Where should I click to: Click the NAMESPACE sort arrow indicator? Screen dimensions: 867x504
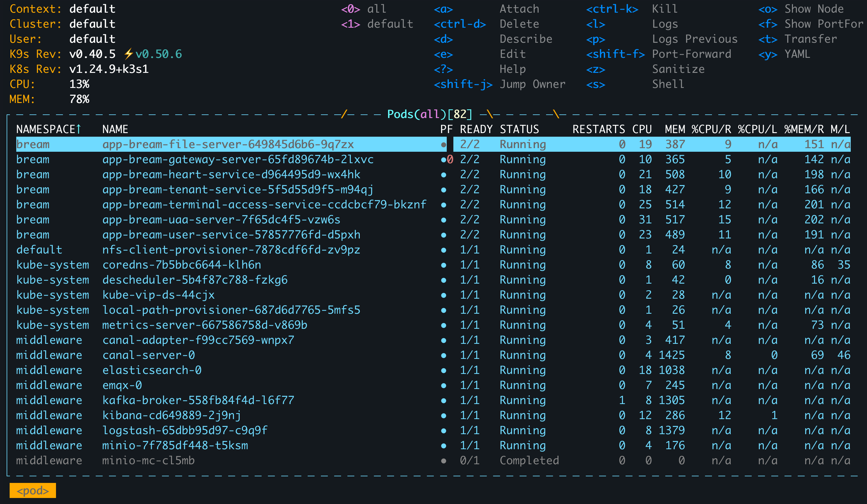[x=79, y=129]
